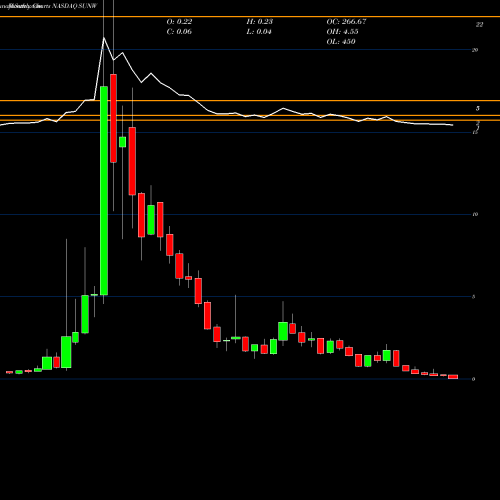Click the peak of the white moving-average line
The height and width of the screenshot is (500, 500).
pos(104,38)
